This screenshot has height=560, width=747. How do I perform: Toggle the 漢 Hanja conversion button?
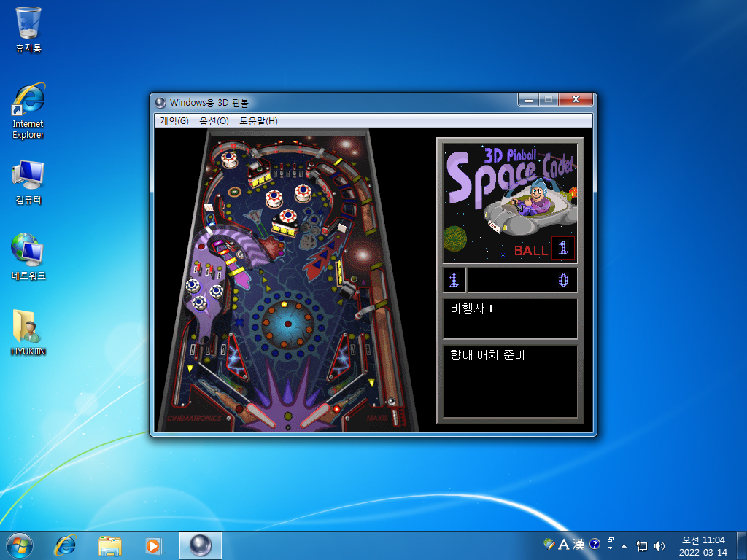point(578,544)
